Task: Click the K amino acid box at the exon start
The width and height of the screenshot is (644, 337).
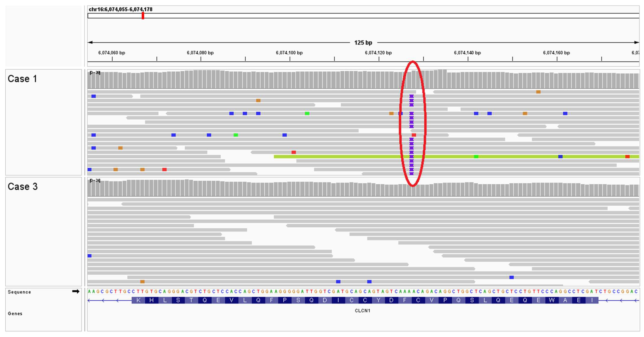Action: [138, 300]
